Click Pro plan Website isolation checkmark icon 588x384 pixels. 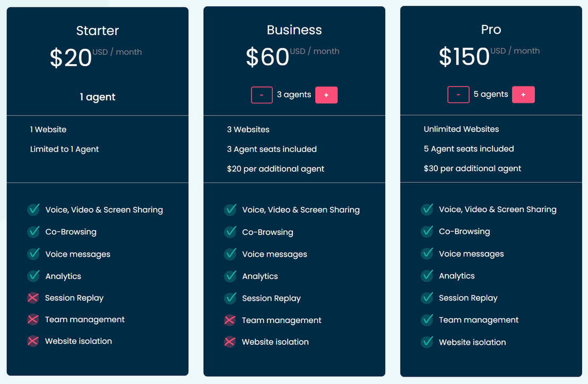click(427, 342)
